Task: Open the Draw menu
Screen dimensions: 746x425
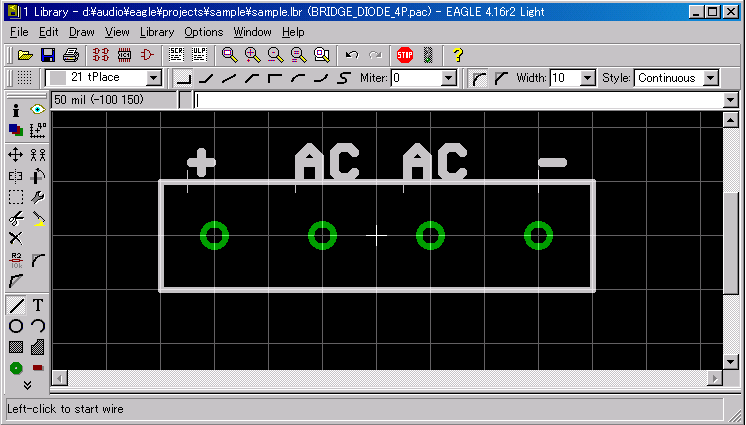Action: point(81,32)
